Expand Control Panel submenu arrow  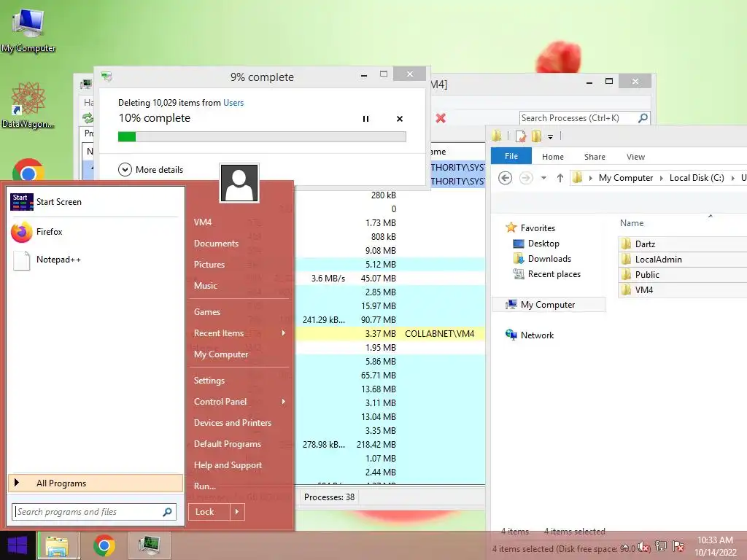[284, 402]
